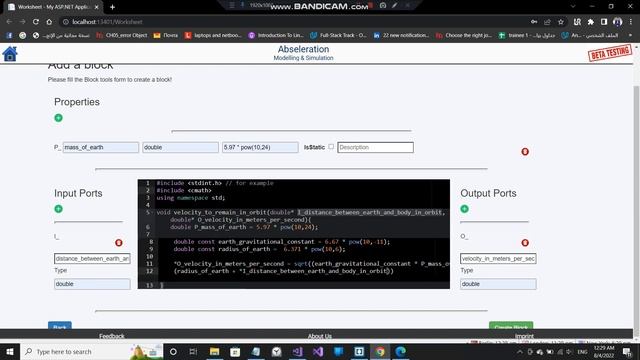
Task: Open the Introduction To Linux bookmark
Action: click(276, 36)
